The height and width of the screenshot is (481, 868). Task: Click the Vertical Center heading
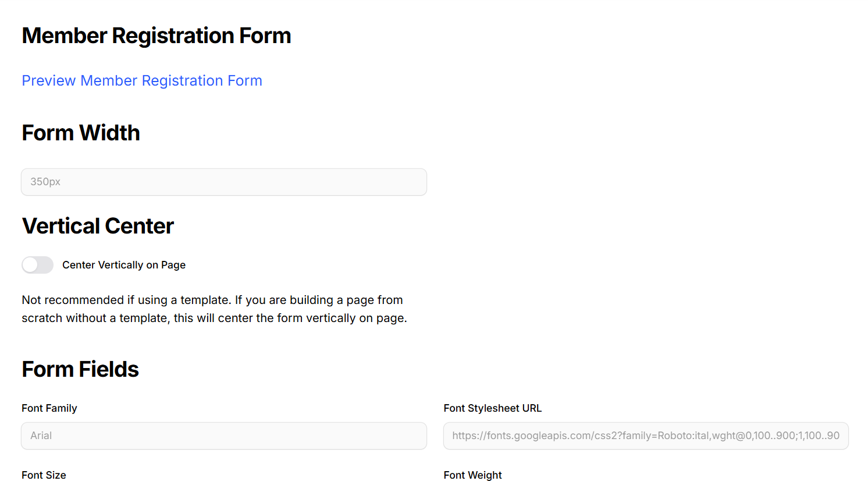click(x=98, y=226)
